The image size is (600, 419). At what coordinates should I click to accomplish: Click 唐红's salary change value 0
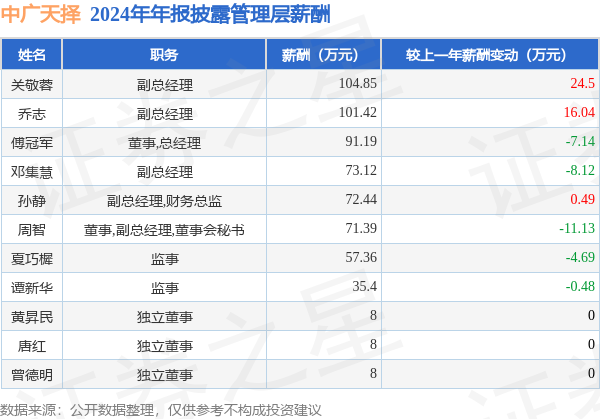[x=592, y=344]
